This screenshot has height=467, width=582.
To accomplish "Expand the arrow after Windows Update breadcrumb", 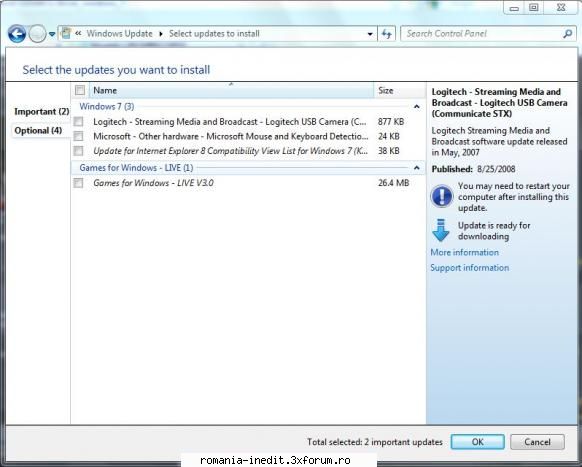I will (161, 34).
